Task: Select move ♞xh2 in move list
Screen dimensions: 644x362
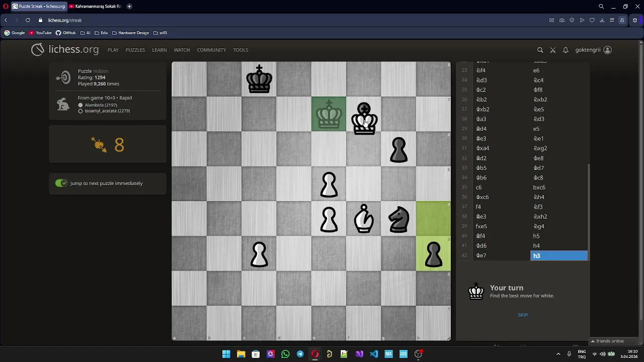Action: pyautogui.click(x=559, y=216)
